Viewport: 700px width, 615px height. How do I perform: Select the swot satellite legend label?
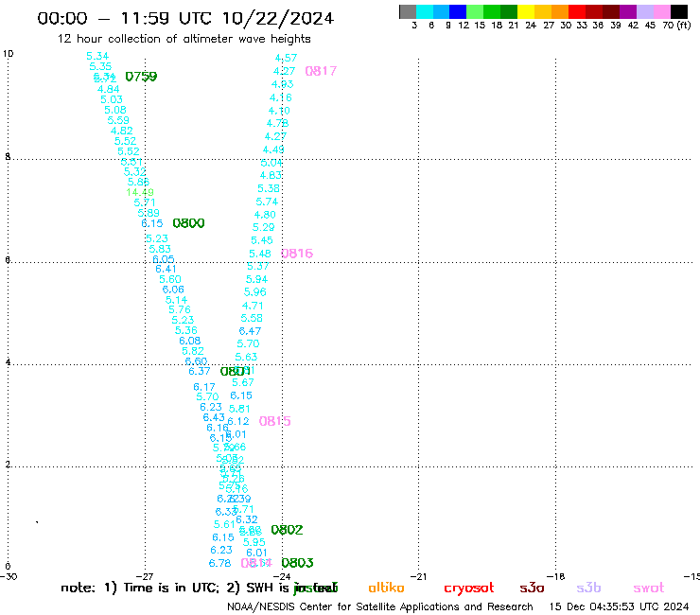(x=649, y=588)
